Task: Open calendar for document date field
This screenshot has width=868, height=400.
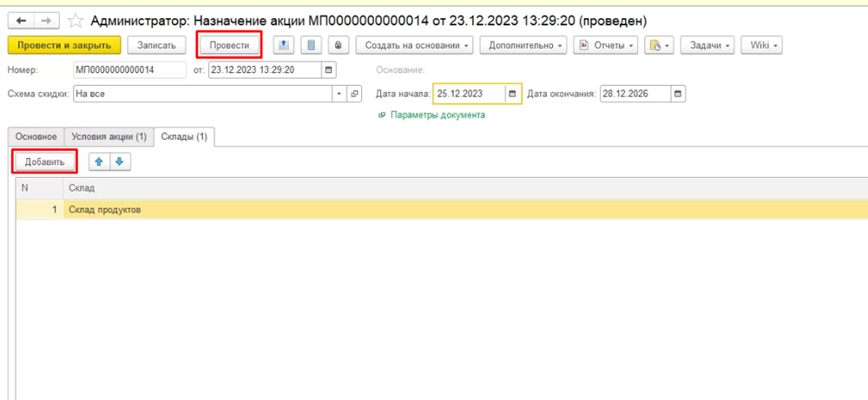Action: click(328, 69)
